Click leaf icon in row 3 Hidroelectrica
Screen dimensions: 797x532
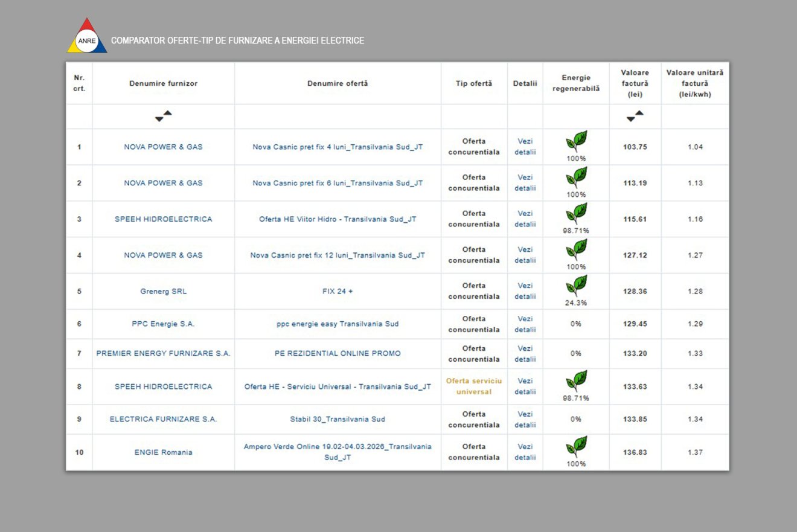pyautogui.click(x=576, y=214)
